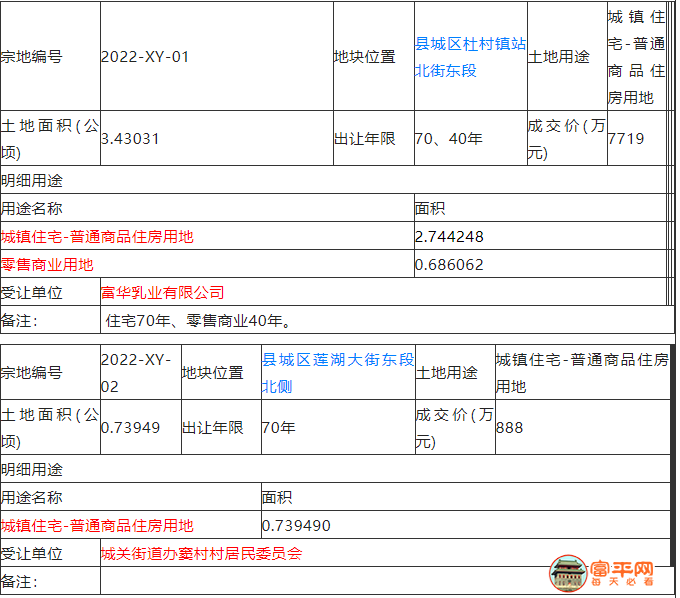This screenshot has width=680, height=598.
Task: Select area value 2.744248
Action: coord(449,237)
